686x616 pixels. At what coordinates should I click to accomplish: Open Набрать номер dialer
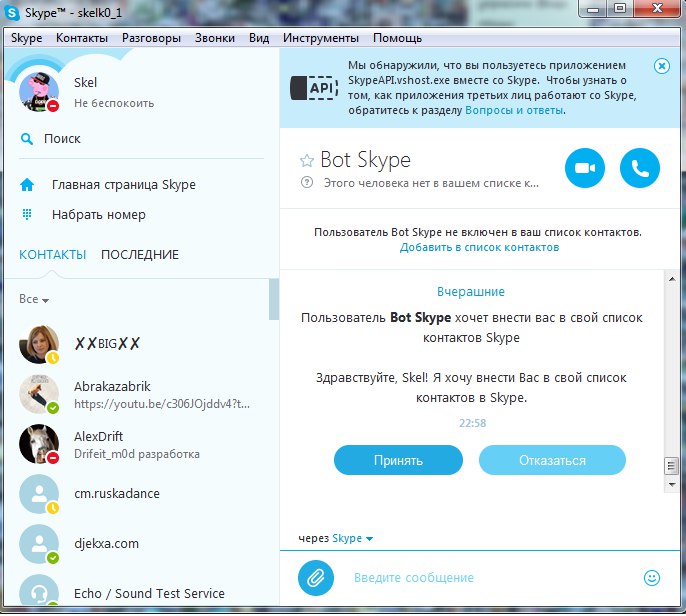[99, 215]
